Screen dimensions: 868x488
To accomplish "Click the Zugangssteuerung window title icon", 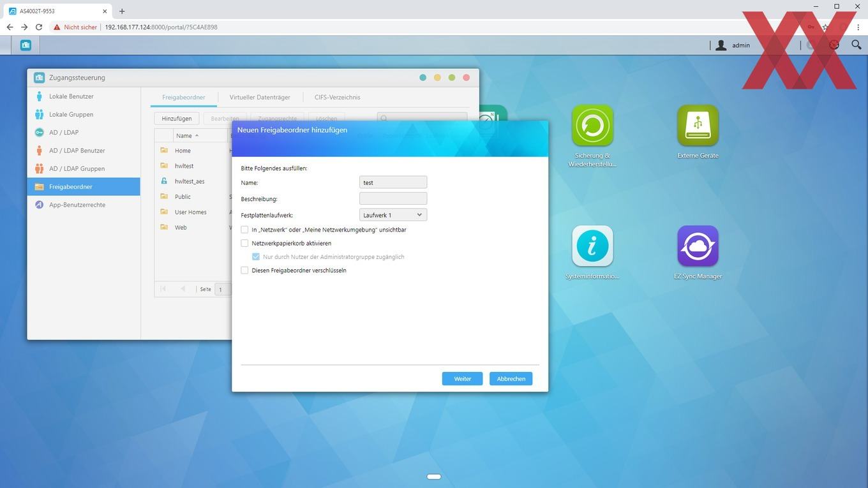I will pyautogui.click(x=39, y=77).
